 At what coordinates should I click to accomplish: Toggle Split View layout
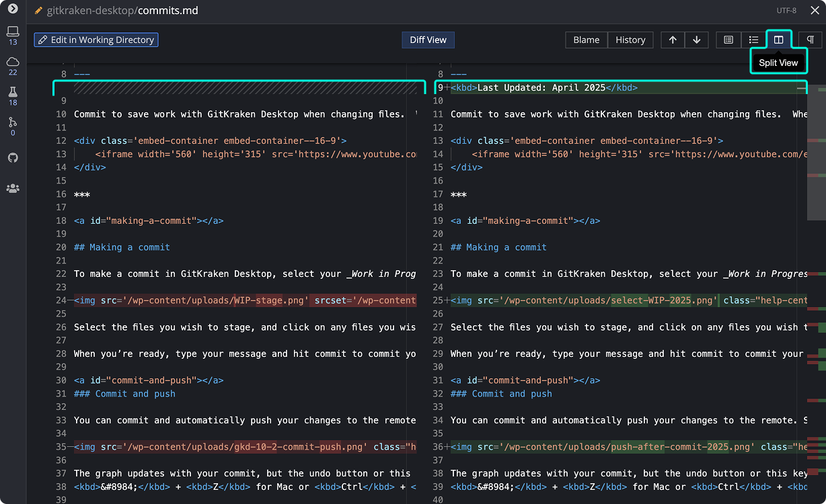[778, 40]
